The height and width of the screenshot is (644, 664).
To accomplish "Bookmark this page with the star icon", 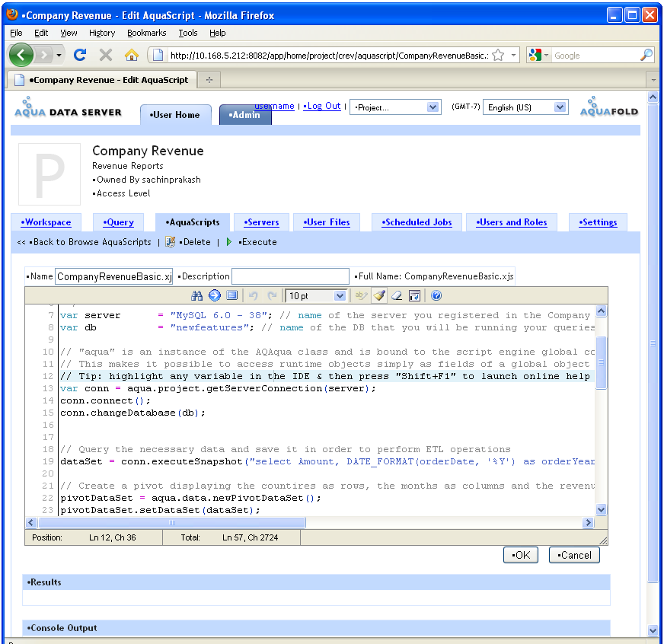I will (x=499, y=55).
